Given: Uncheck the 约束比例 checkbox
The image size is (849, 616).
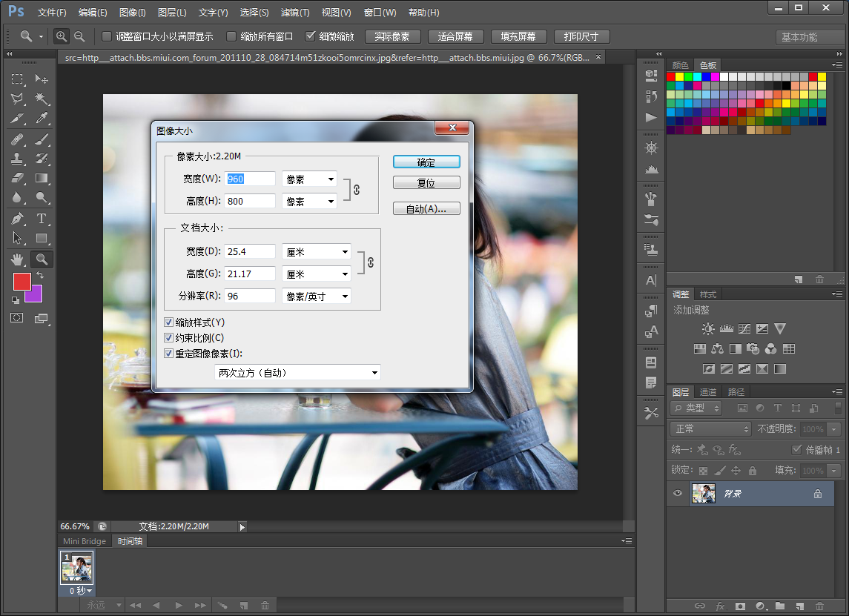Looking at the screenshot, I should [x=169, y=338].
